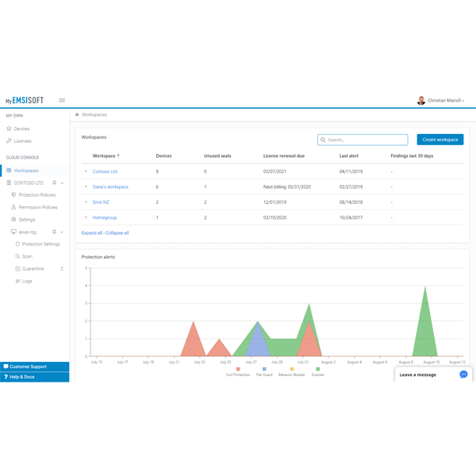Click the Quarantine count badge 2
The width and height of the screenshot is (476, 476).
(62, 269)
